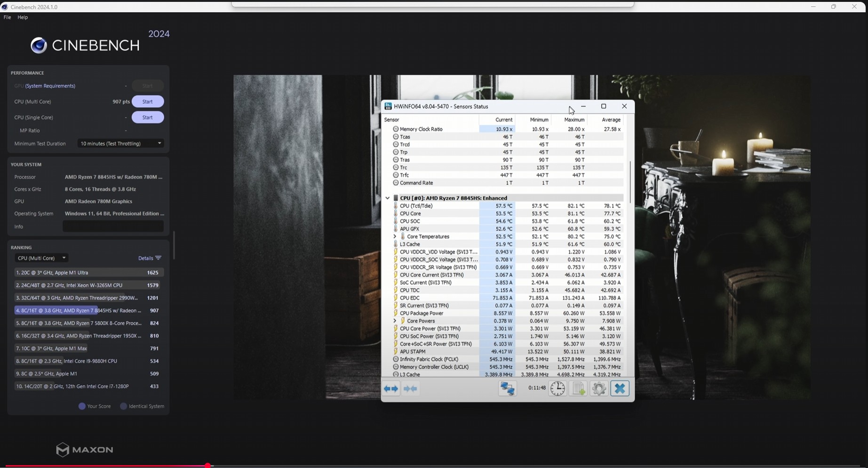
Task: Click the HWiNFO clock reset-timer icon
Action: click(557, 388)
